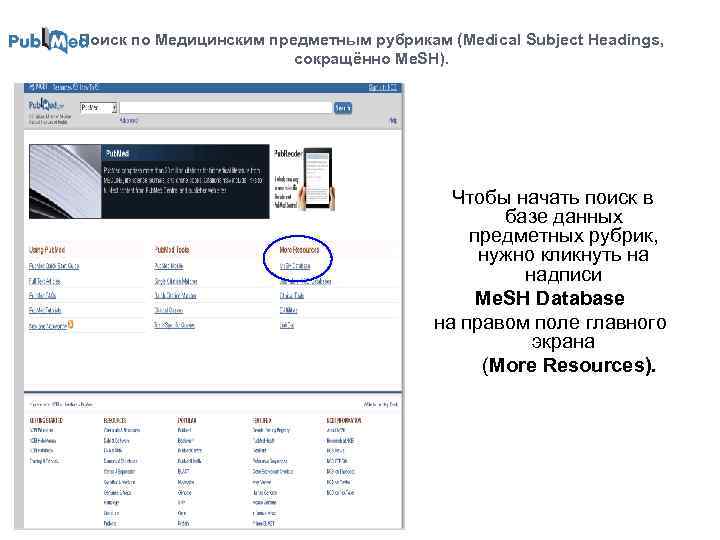The width and height of the screenshot is (720, 540).
Task: Open the Help link beside the search bar
Action: pyautogui.click(x=393, y=121)
